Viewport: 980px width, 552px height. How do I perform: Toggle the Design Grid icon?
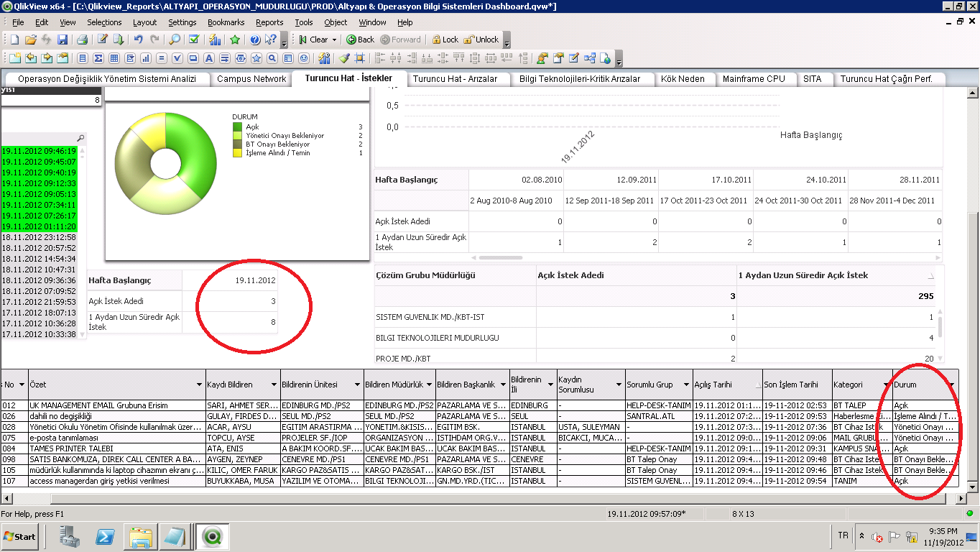(359, 58)
